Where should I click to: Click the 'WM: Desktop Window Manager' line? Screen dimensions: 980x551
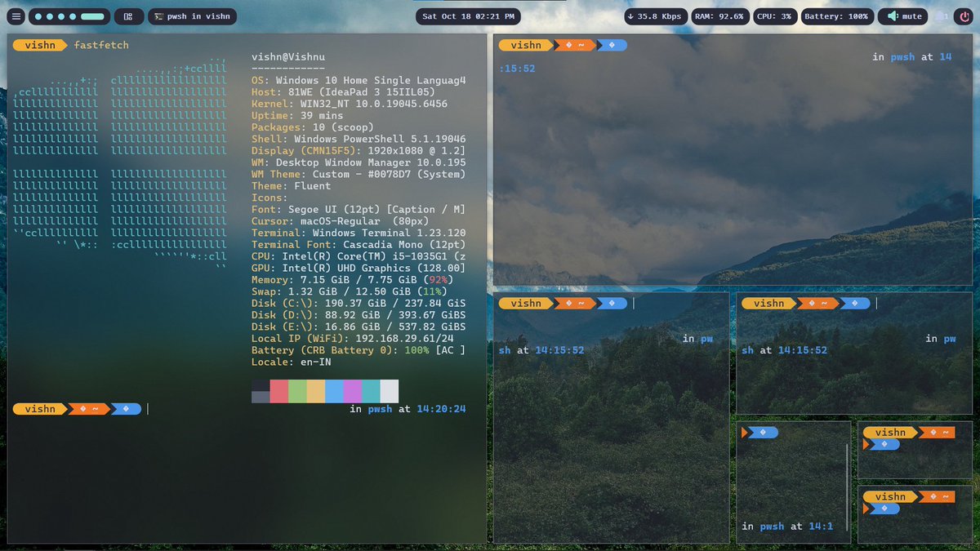[359, 162]
